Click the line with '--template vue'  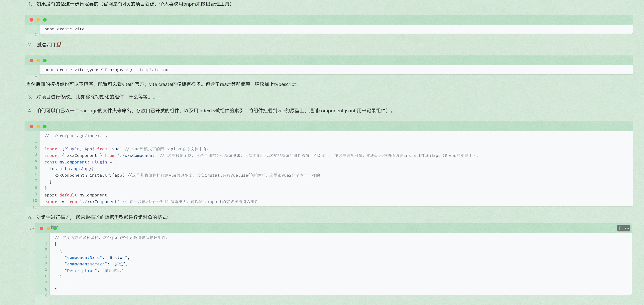[x=107, y=70]
